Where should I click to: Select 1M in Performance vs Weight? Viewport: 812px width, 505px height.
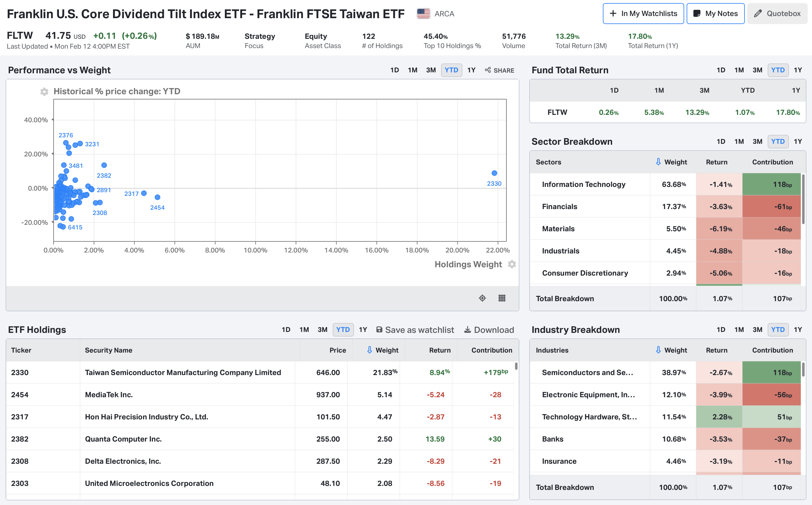coord(412,70)
